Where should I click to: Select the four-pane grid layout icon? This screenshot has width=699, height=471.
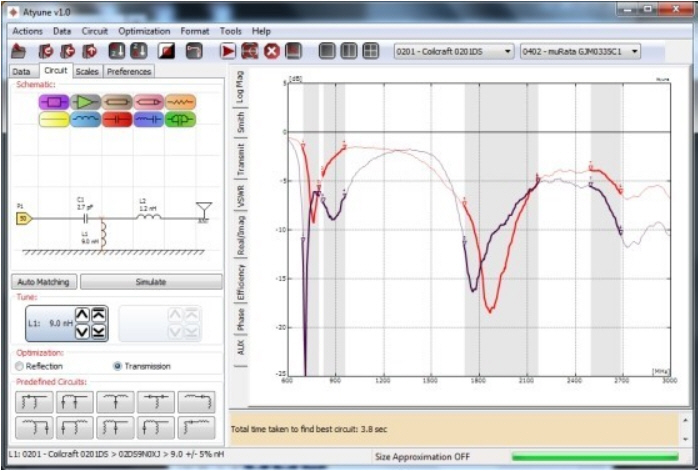coord(370,51)
